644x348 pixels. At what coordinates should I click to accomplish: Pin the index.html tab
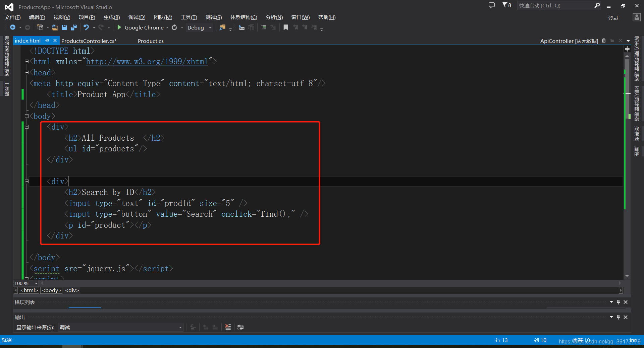pyautogui.click(x=47, y=41)
